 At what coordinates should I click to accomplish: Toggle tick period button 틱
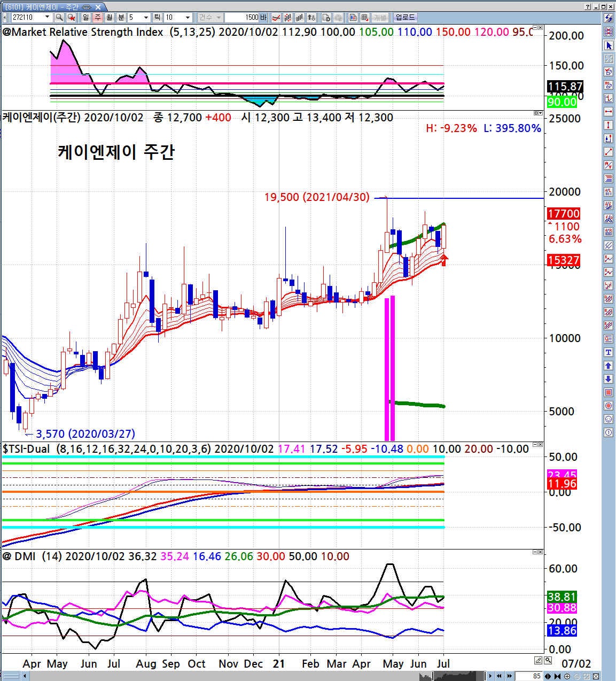pyautogui.click(x=158, y=17)
